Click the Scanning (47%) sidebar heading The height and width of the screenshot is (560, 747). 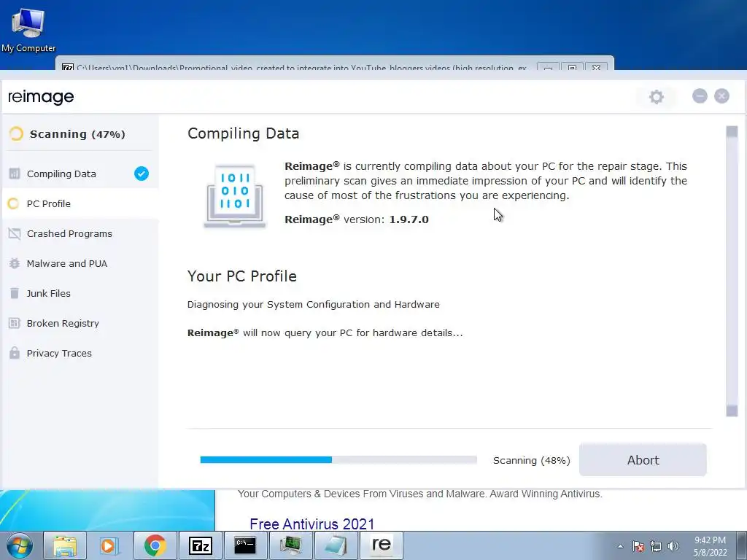[77, 134]
